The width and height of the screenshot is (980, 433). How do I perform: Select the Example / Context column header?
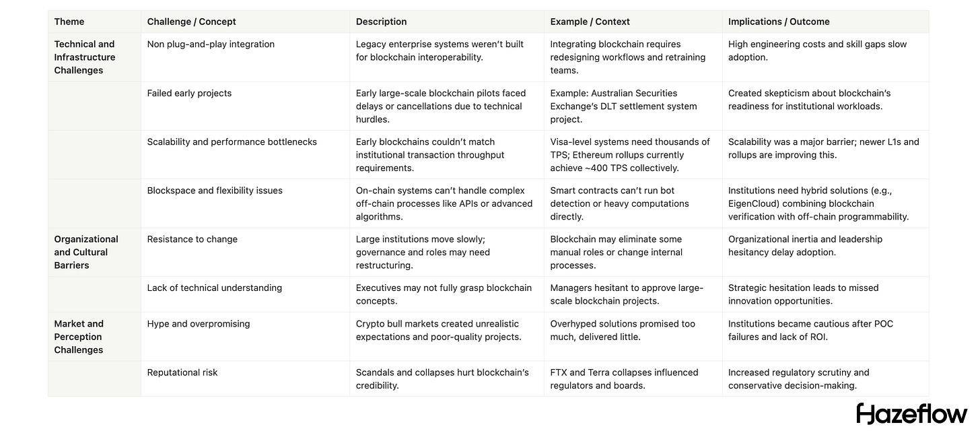coord(590,22)
